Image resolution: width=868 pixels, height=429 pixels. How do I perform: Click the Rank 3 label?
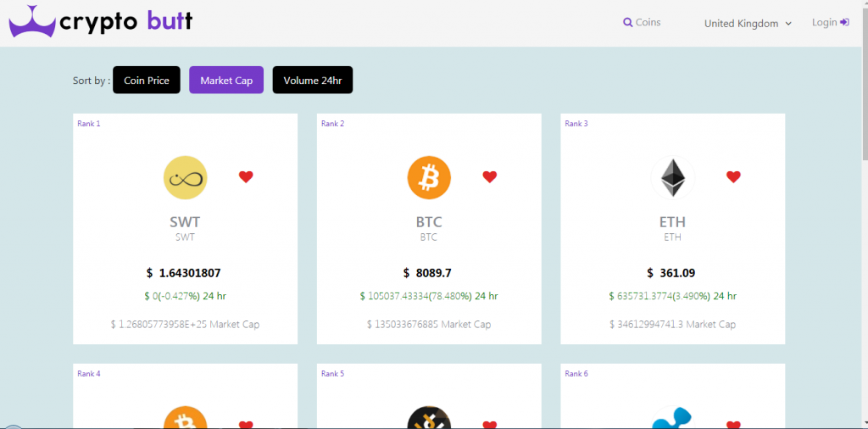point(576,124)
